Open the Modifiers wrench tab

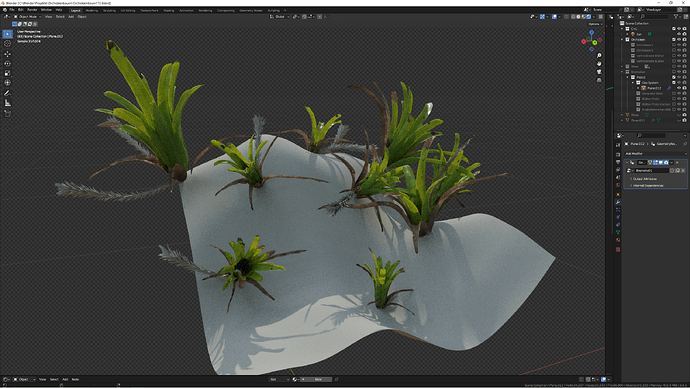point(618,202)
